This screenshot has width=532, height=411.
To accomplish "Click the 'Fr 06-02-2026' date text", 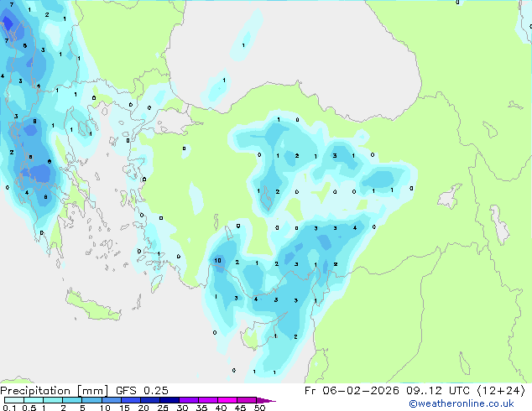I will tap(352, 391).
